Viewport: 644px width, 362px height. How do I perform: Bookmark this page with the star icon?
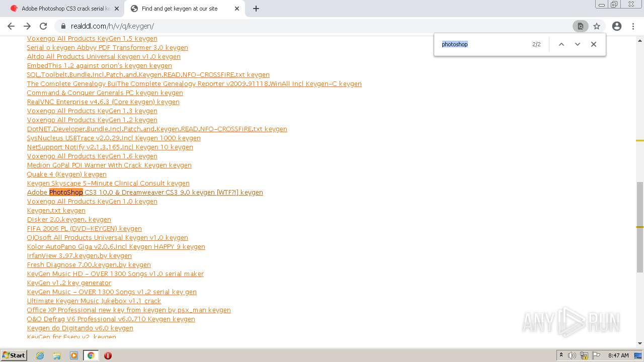(x=597, y=26)
